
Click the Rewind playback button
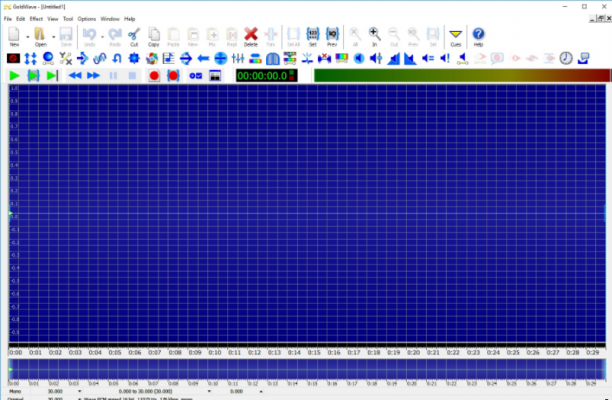click(75, 75)
